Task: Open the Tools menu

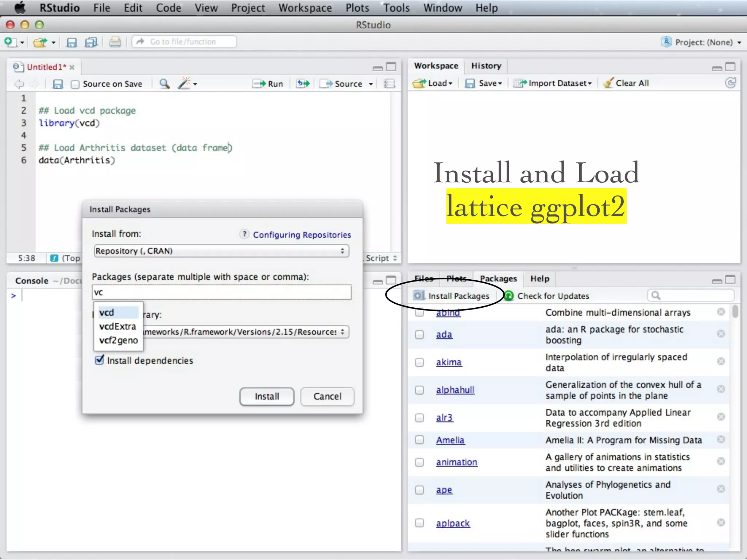Action: (396, 8)
